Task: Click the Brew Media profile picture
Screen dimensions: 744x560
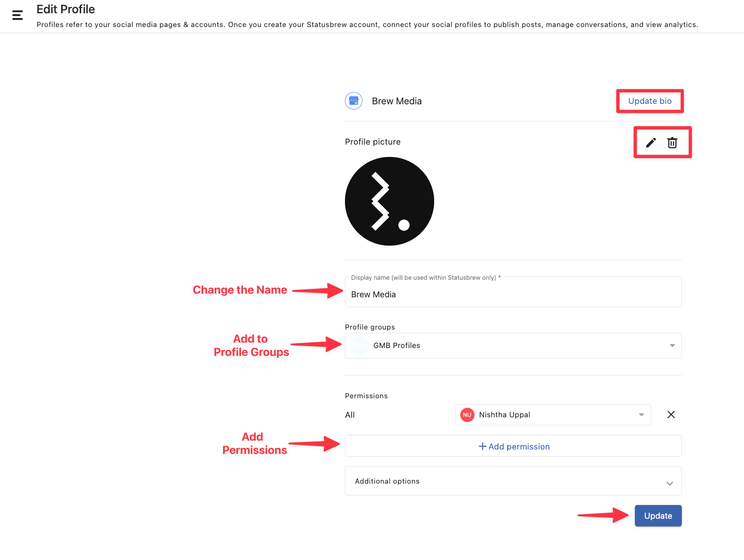Action: click(390, 201)
